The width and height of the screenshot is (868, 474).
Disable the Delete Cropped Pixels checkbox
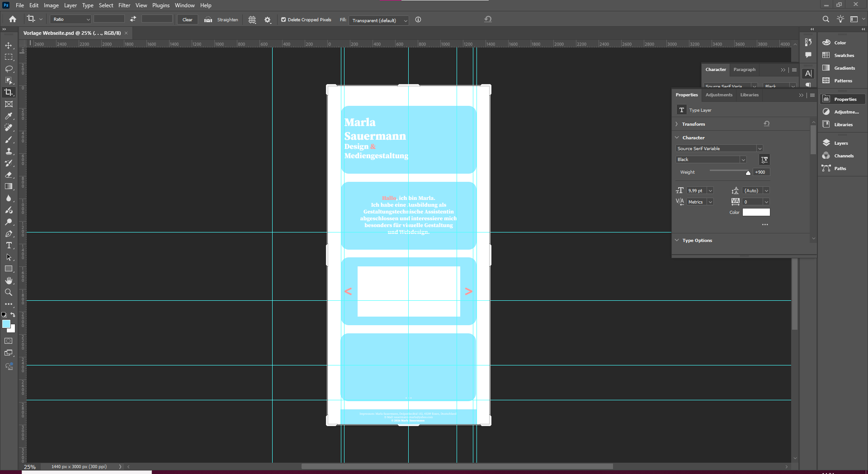283,19
